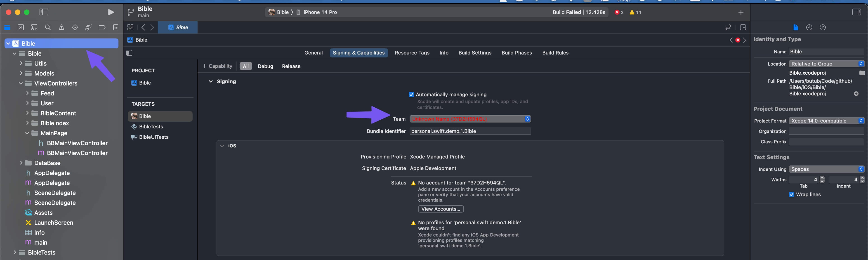Click the editor options swap arrows icon
868x260 pixels.
[728, 27]
